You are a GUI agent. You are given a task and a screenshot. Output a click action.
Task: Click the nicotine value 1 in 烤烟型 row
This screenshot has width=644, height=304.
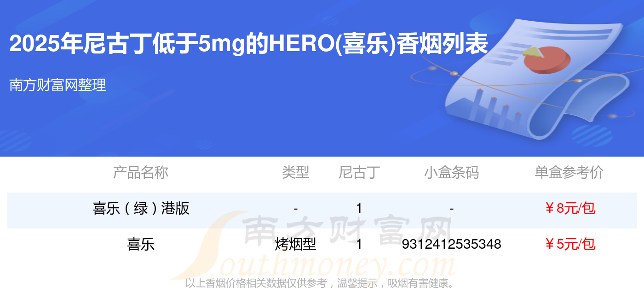pyautogui.click(x=359, y=244)
